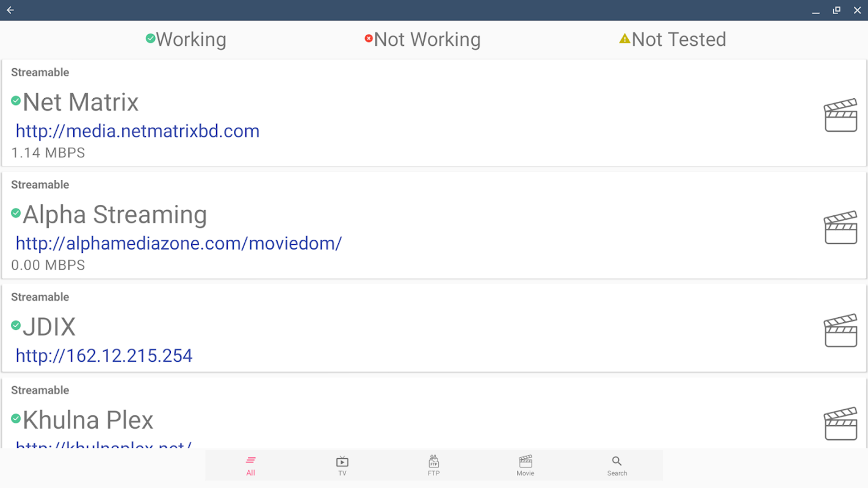
Task: Click the green check icon beside Net Matrix
Action: coord(16,101)
